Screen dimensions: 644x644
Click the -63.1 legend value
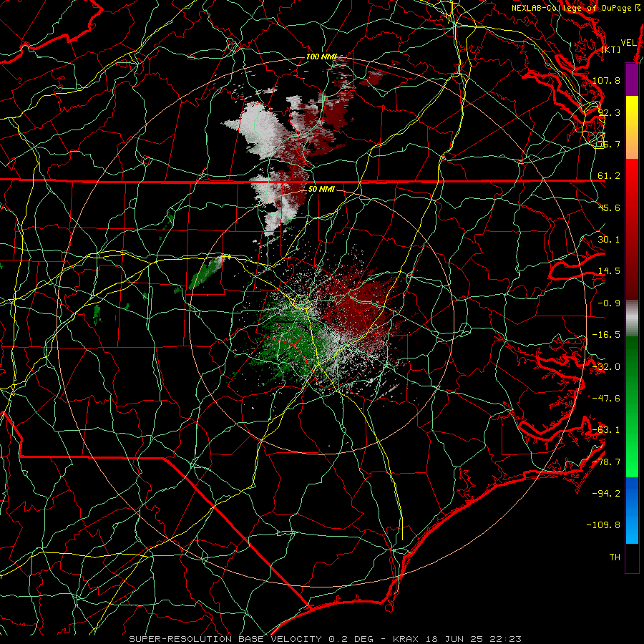tap(606, 430)
